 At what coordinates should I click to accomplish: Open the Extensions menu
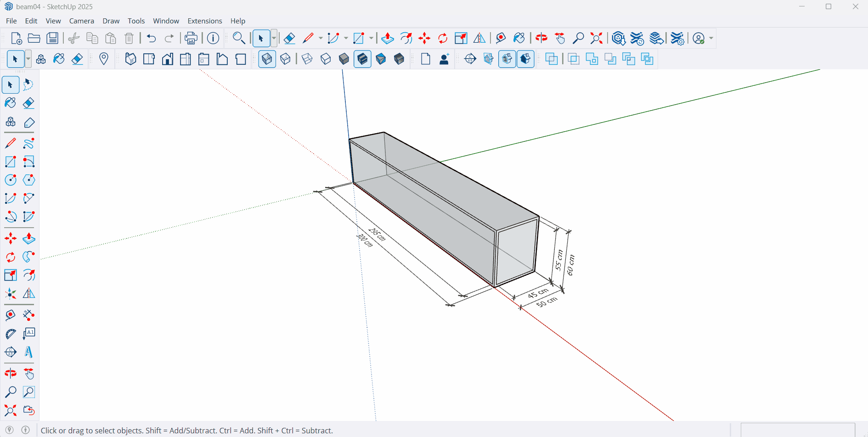[x=204, y=21]
